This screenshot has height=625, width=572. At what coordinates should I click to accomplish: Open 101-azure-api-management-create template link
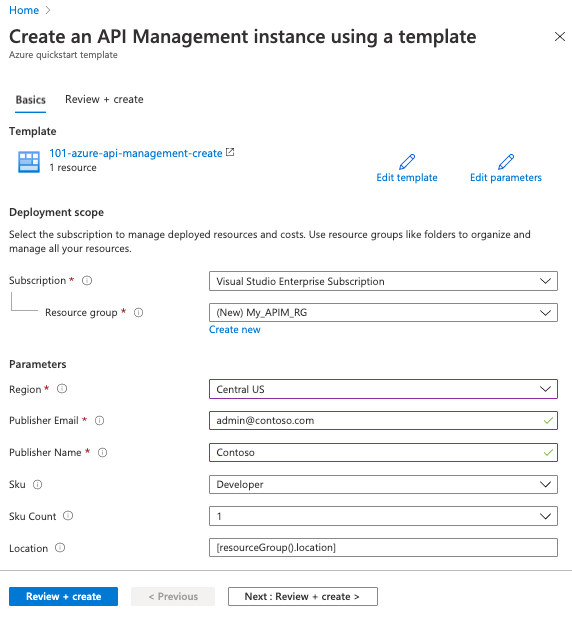136,153
